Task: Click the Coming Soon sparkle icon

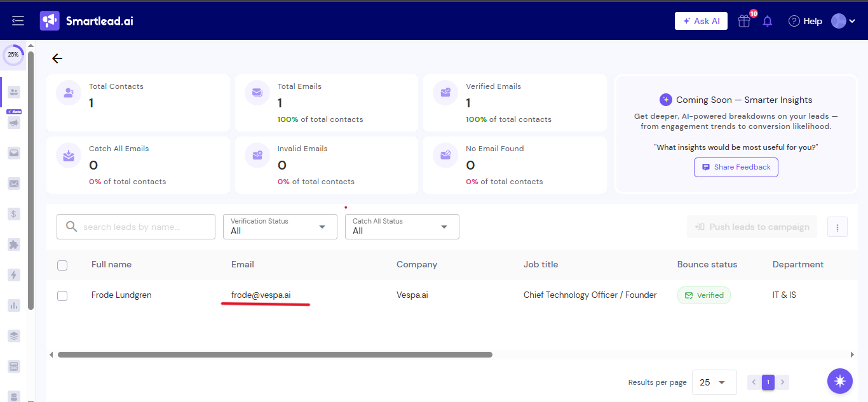Action: 666,100
